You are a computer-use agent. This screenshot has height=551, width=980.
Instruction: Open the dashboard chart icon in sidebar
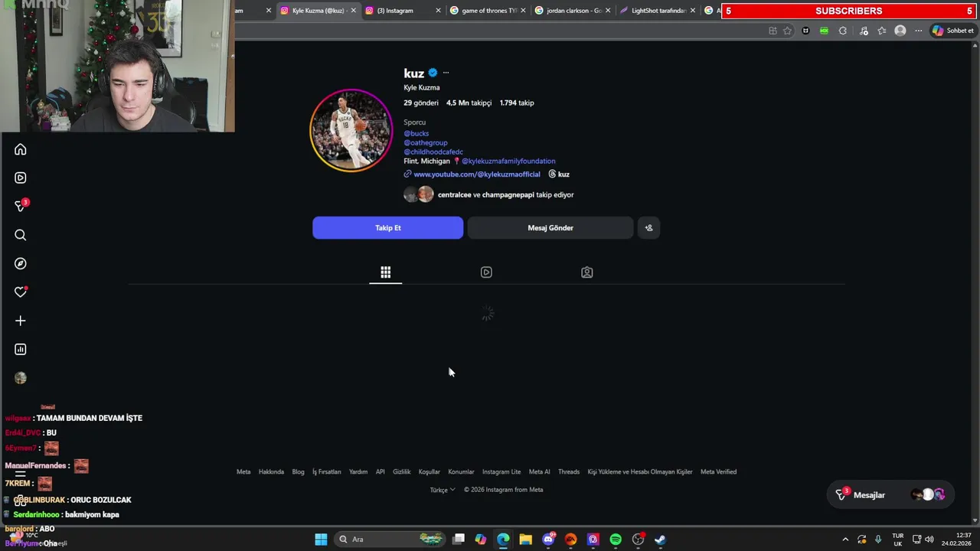tap(21, 349)
